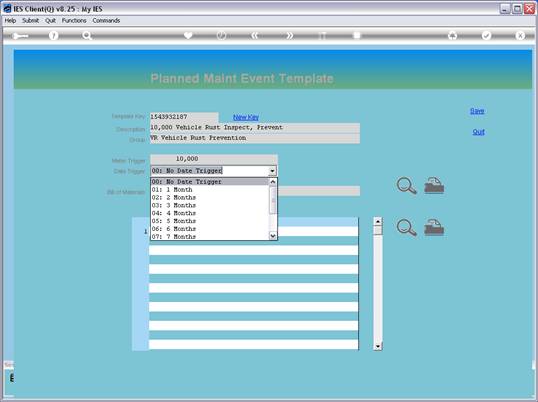Click the Meter Trigger field showing 10,000
Image resolution: width=538 pixels, height=402 pixels.
pyautogui.click(x=214, y=159)
